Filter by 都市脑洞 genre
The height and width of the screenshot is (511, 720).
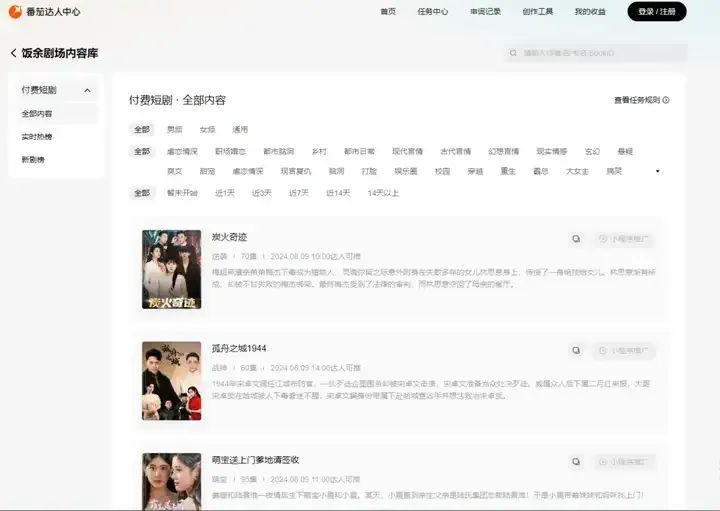(279, 152)
